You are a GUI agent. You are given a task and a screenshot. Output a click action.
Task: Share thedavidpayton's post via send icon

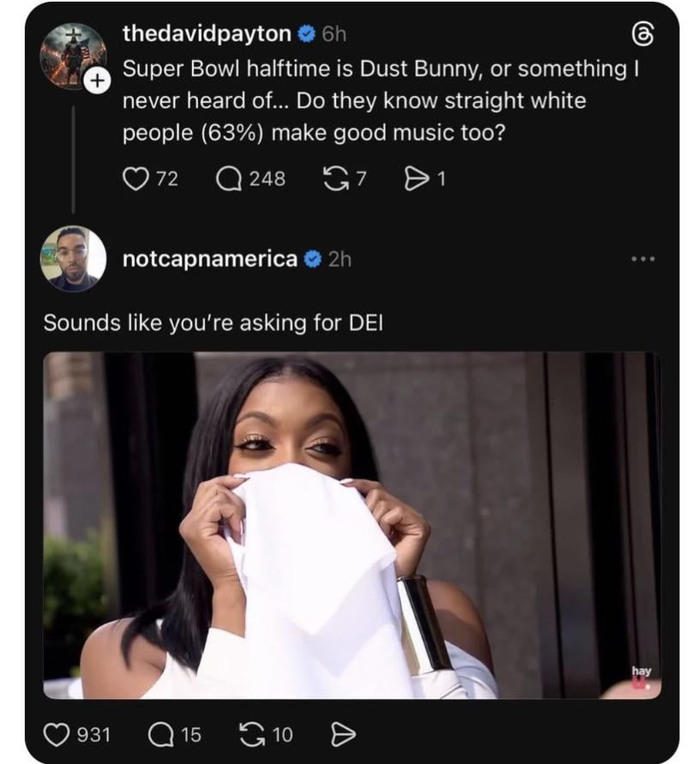[415, 178]
